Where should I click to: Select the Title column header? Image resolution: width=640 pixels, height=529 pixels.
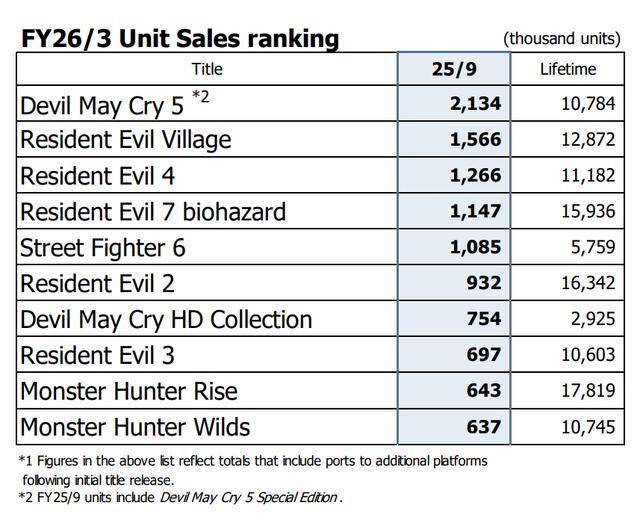pos(206,69)
